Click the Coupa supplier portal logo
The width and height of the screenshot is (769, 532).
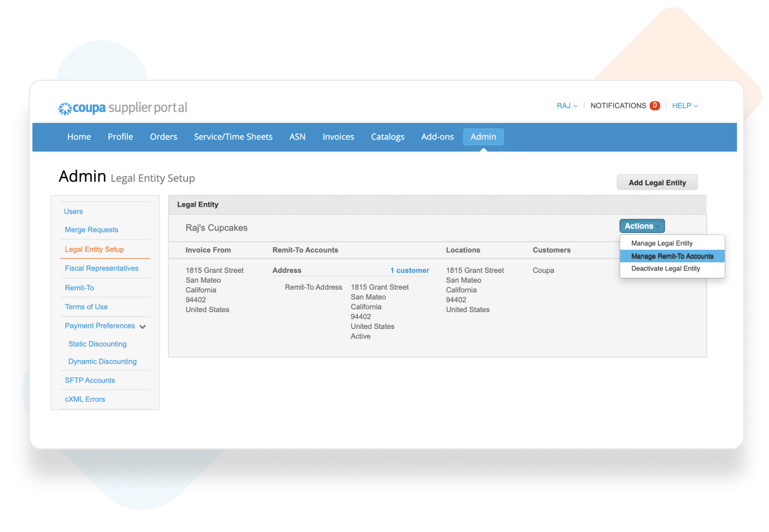[123, 108]
